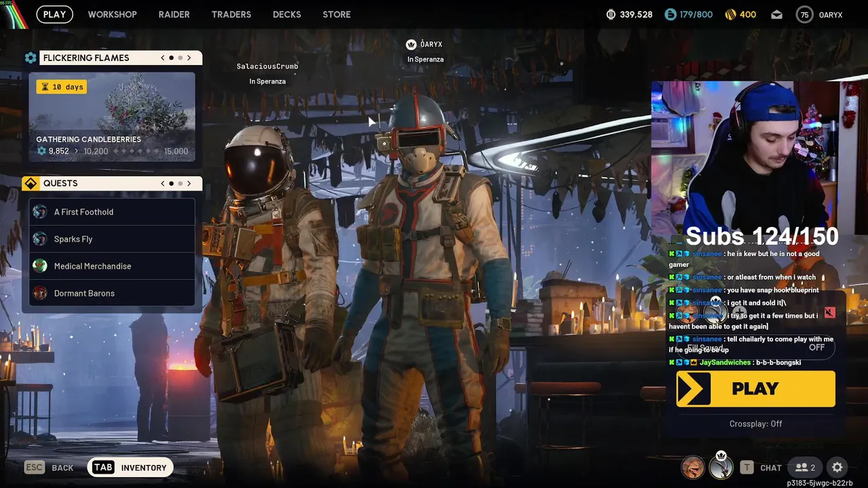Image resolution: width=868 pixels, height=488 pixels.
Task: Click the 10,200 next milestone value
Action: [96, 151]
